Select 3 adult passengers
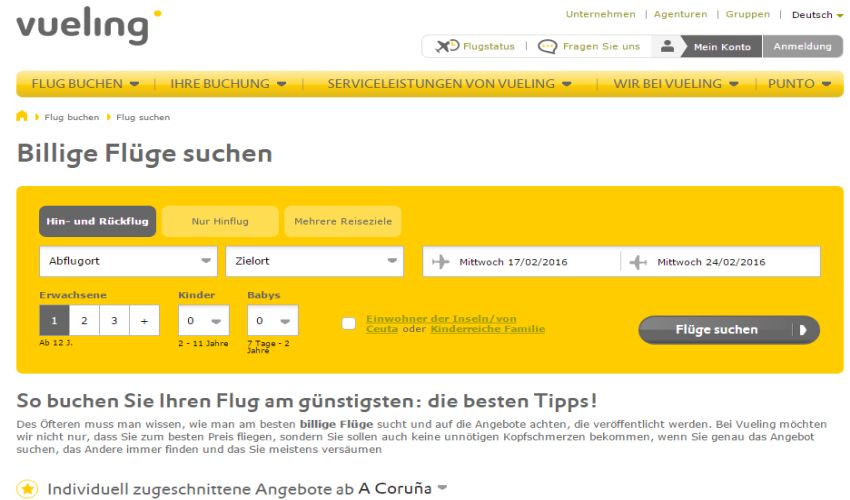 click(114, 320)
